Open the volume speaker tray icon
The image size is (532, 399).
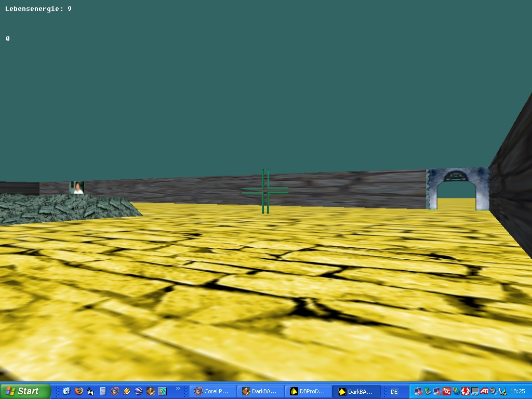pyautogui.click(x=493, y=391)
